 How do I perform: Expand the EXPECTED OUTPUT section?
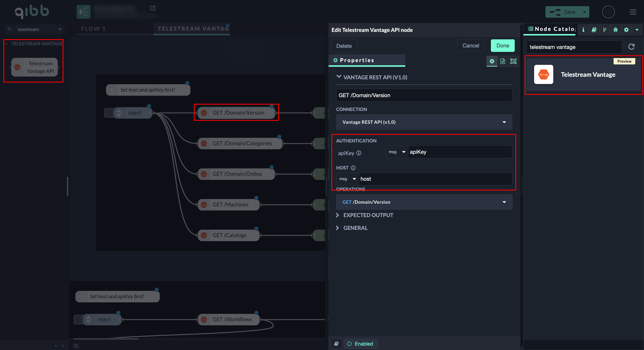coord(368,215)
